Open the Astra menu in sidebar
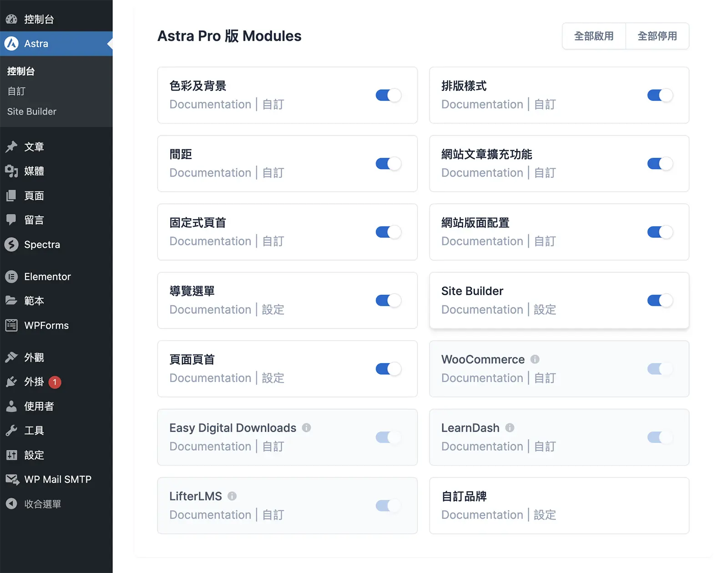Image resolution: width=728 pixels, height=573 pixels. coord(56,44)
